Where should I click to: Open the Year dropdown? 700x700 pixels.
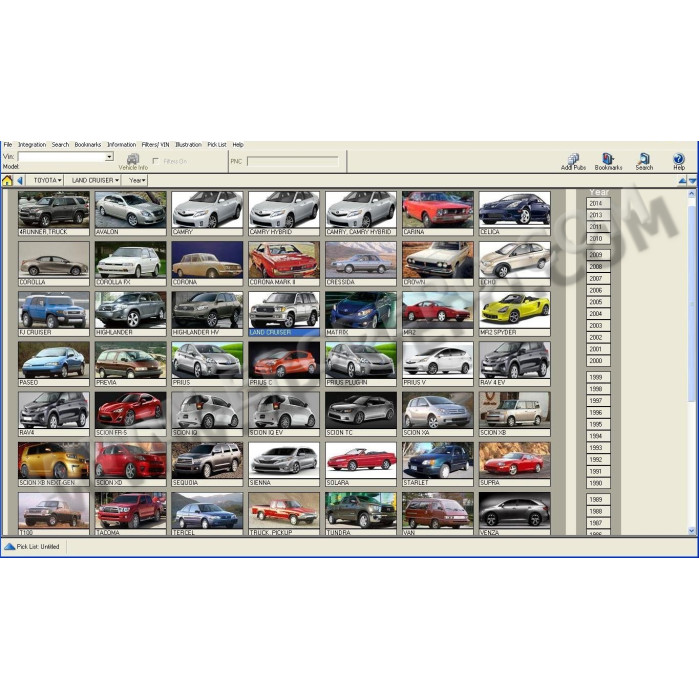coord(137,180)
